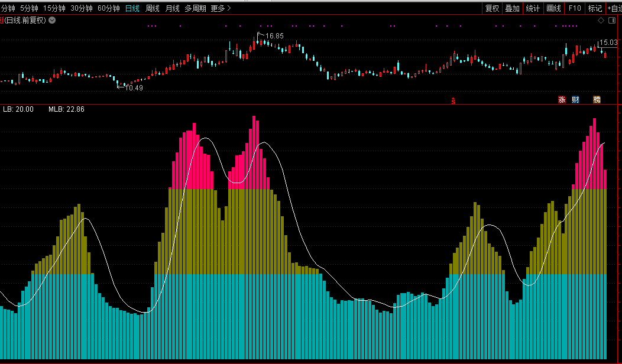Switch to 5分钟 period tab
Viewport: 622px width, 364px height.
[29, 8]
